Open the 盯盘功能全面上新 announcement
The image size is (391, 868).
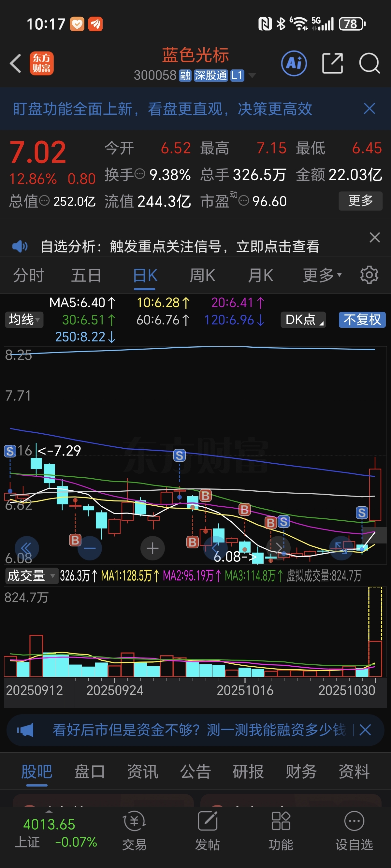[163, 109]
